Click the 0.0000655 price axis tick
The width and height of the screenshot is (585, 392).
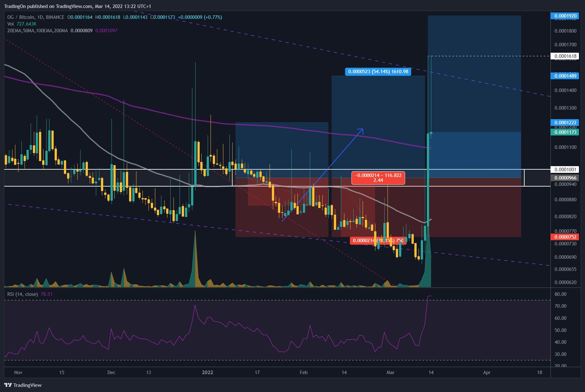(566, 269)
